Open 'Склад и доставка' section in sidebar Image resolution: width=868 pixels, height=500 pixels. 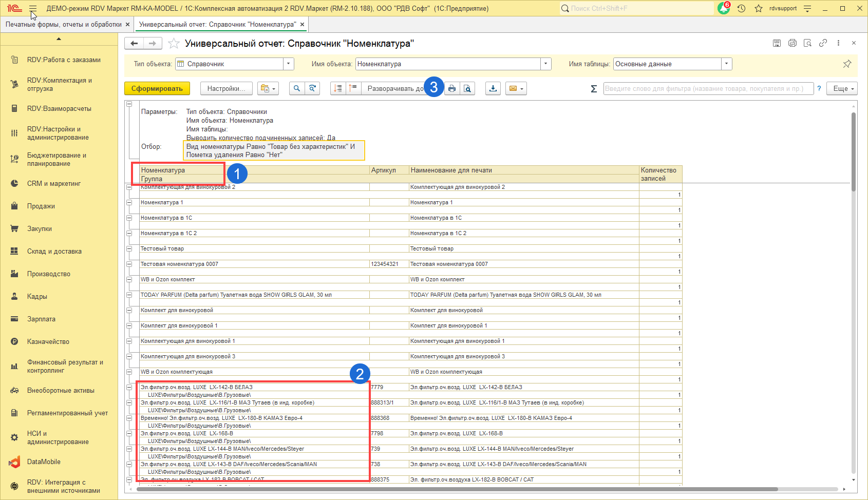point(54,252)
